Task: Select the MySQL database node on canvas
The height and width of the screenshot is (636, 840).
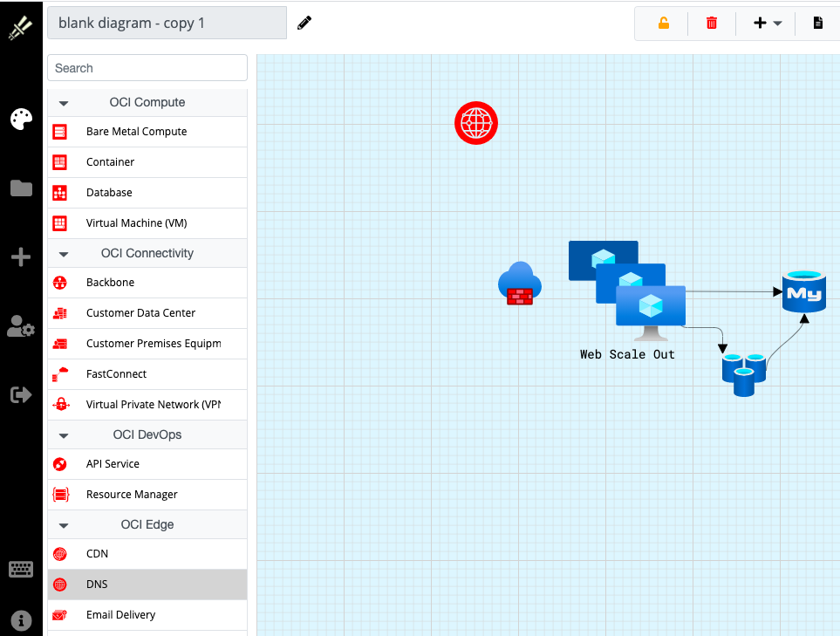Action: (x=804, y=292)
